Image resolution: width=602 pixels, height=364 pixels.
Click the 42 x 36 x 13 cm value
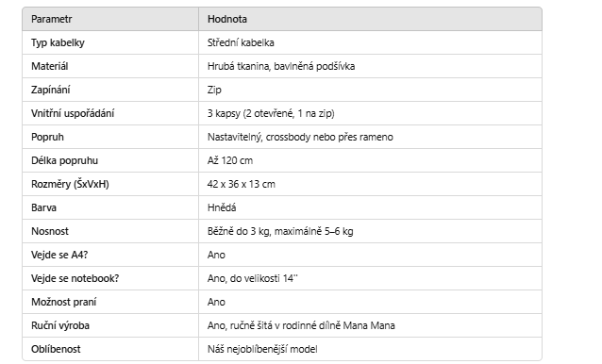(242, 184)
